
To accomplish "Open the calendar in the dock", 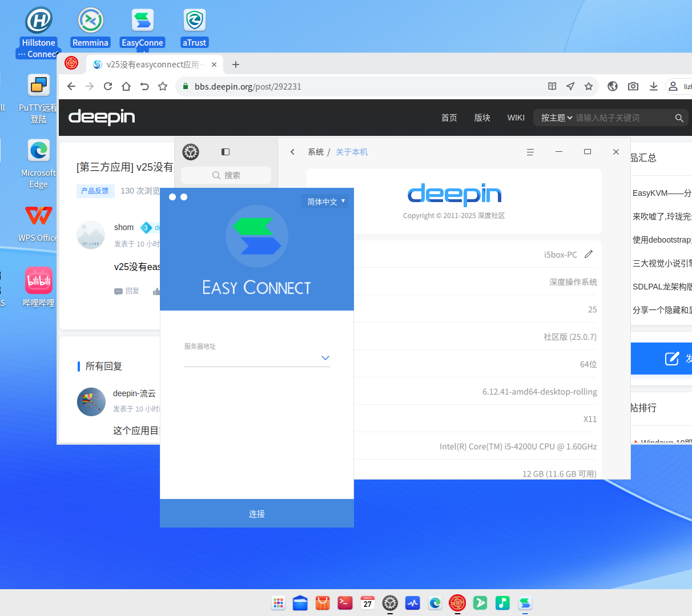I will coord(368,603).
